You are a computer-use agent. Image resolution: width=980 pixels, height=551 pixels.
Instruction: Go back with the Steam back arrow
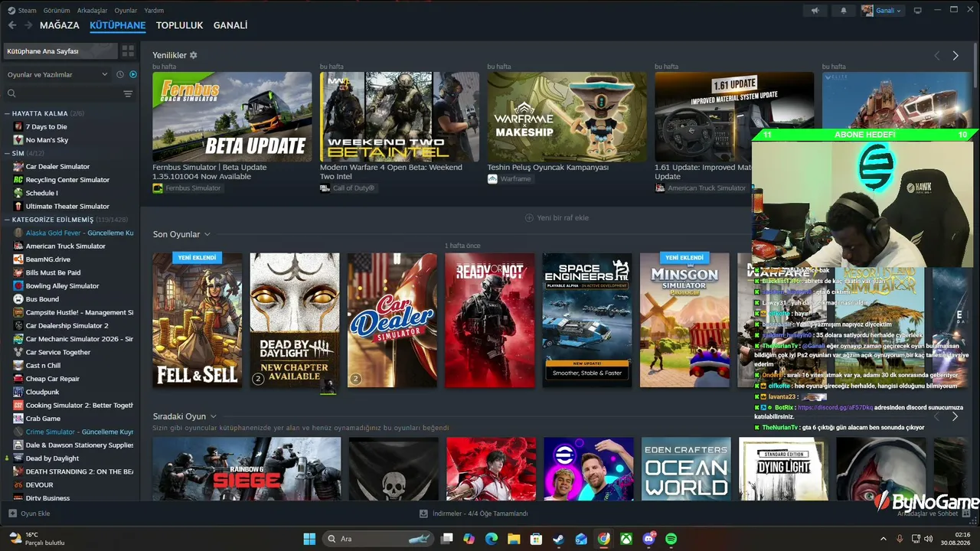tap(11, 25)
